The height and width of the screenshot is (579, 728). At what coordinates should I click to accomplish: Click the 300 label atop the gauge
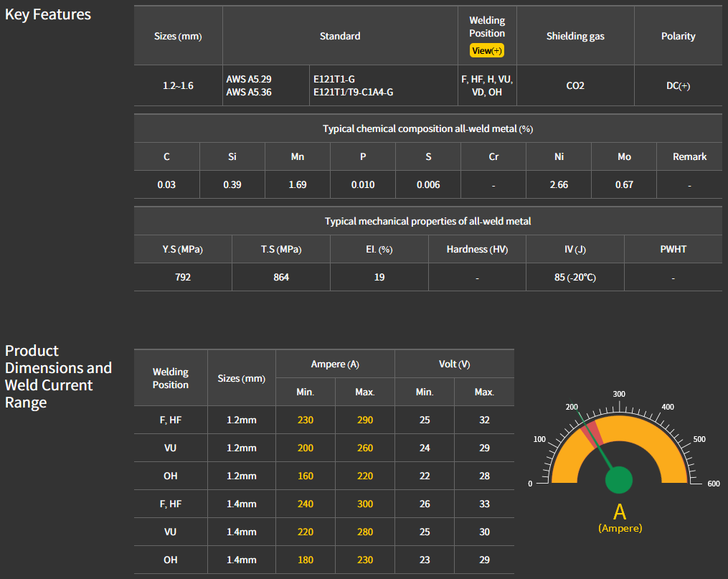pos(619,394)
